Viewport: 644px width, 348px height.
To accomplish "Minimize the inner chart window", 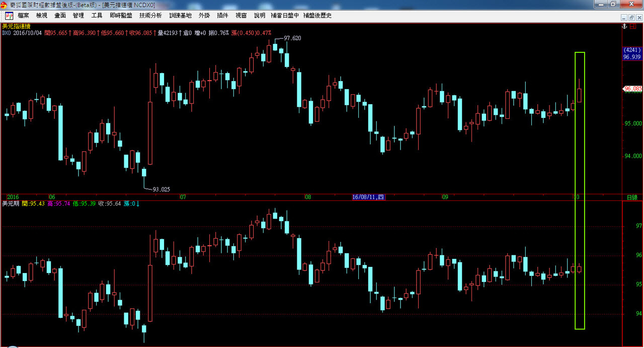I will pos(624,16).
